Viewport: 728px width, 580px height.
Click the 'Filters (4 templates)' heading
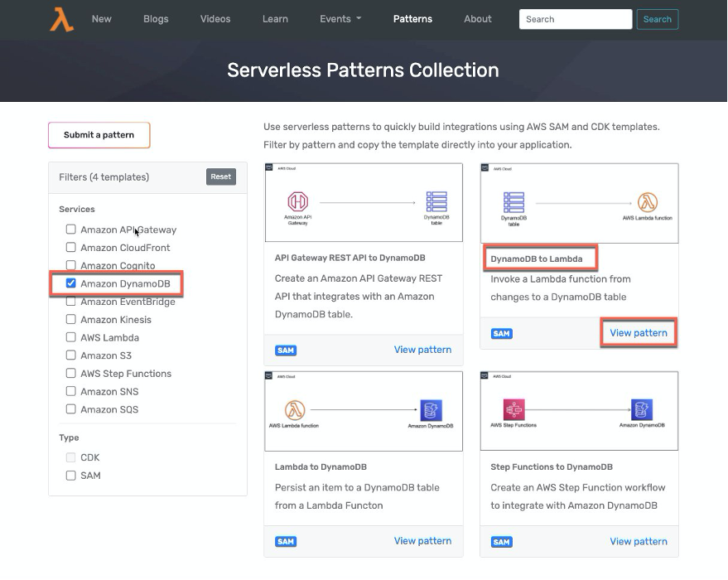104,177
